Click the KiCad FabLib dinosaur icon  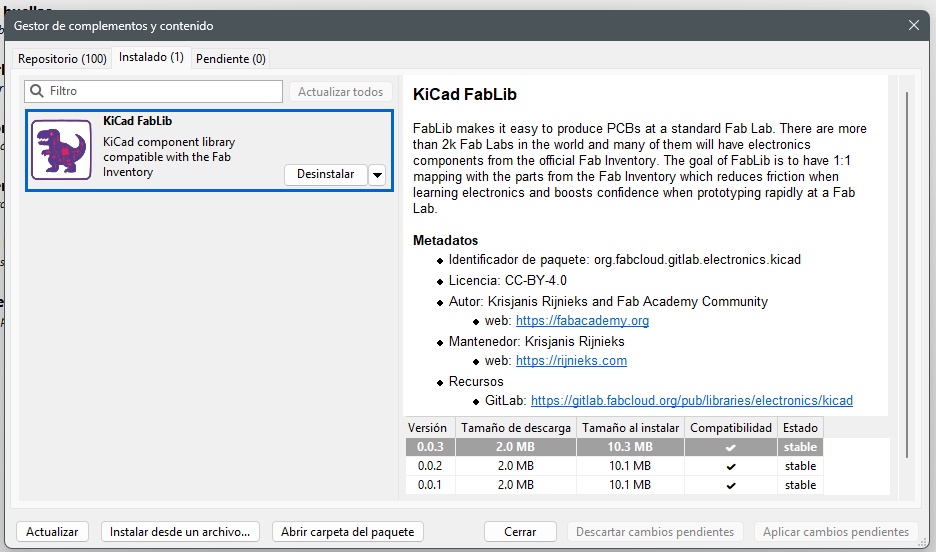[62, 149]
